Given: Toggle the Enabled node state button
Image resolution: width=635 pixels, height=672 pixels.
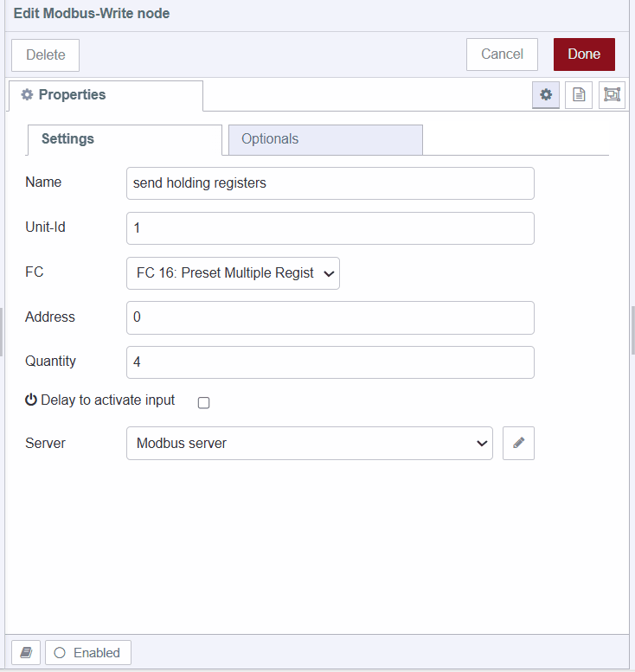Looking at the screenshot, I should [x=87, y=653].
